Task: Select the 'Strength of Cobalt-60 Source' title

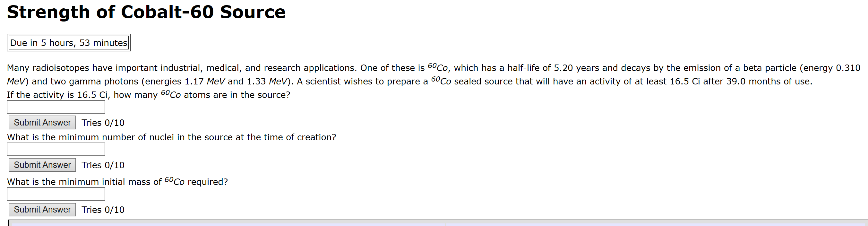Action: point(146,12)
